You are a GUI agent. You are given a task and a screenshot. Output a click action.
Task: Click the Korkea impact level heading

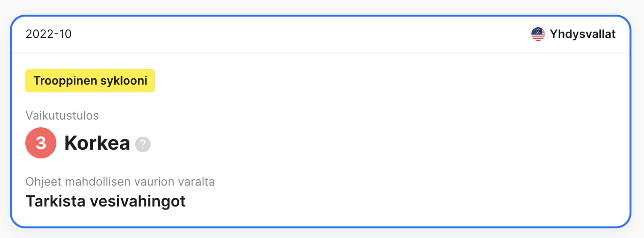(97, 143)
